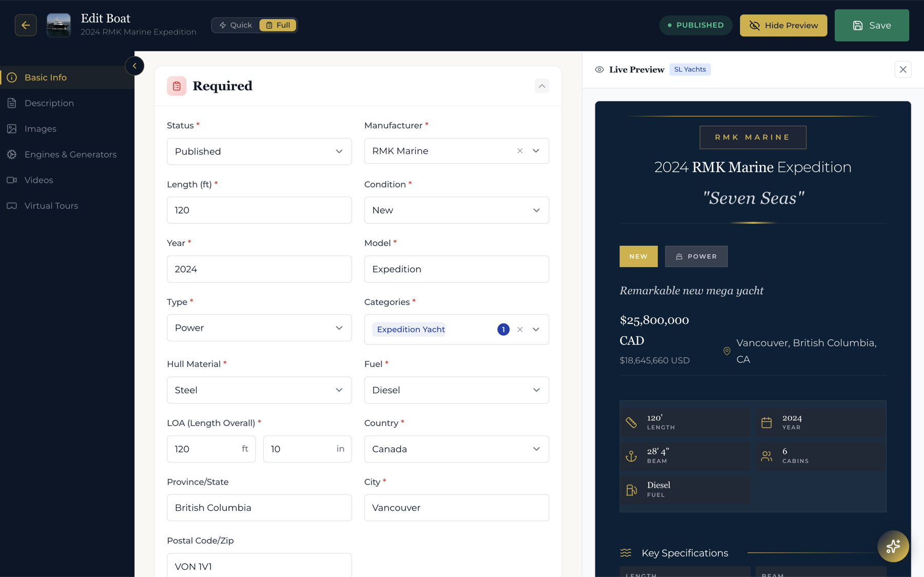Screen dimensions: 924x577
Task: Open the Images section
Action: point(67,129)
